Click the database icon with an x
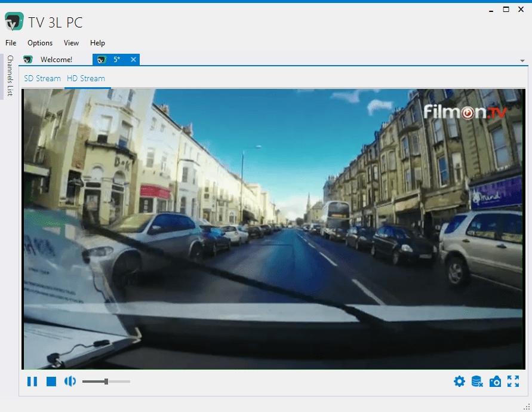This screenshot has height=412, width=532. pyautogui.click(x=477, y=382)
